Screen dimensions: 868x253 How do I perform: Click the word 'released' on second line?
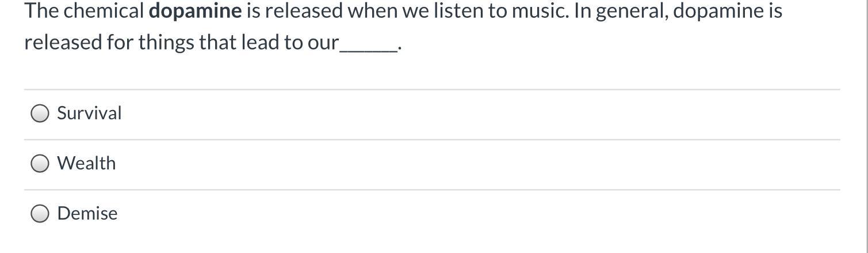63,42
